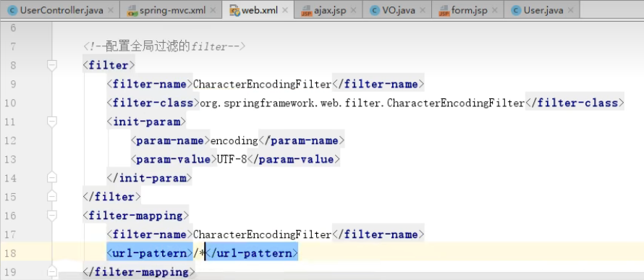Click the org.springframework.web.filter class name
The height and width of the screenshot is (280, 644).
(x=363, y=103)
